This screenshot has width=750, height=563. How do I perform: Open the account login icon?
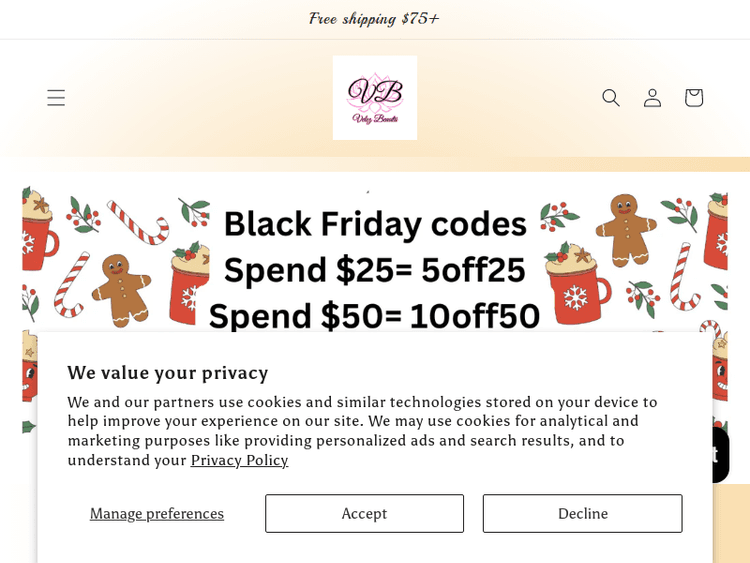tap(652, 98)
